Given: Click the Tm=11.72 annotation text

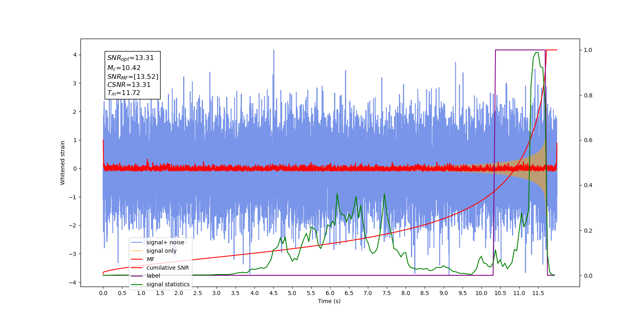Looking at the screenshot, I should click(x=124, y=93).
